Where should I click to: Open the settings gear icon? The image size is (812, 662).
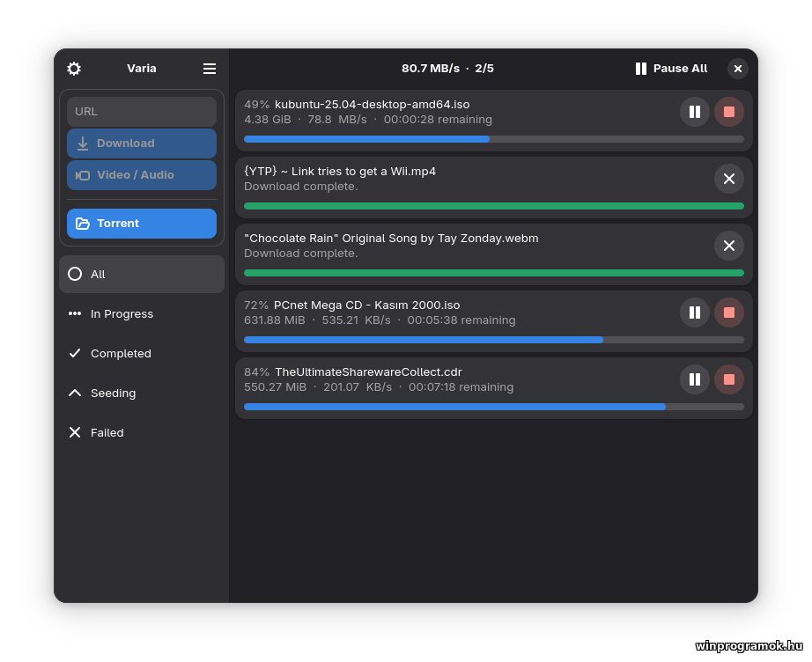point(74,69)
